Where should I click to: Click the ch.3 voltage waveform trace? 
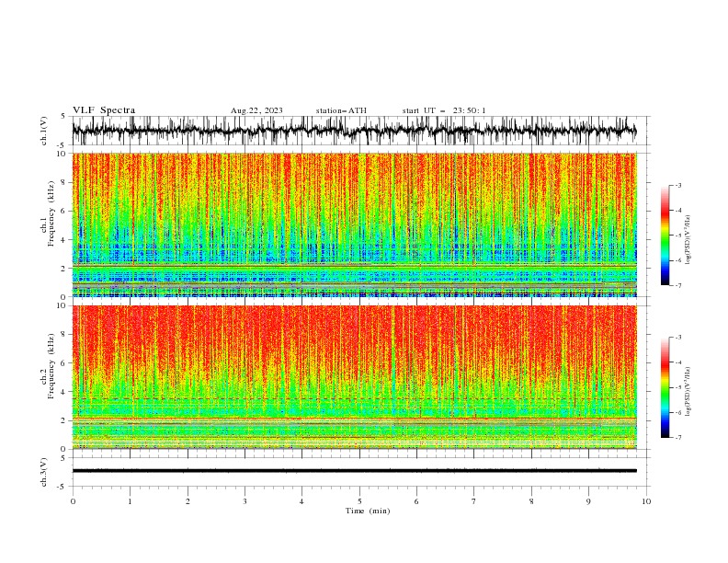click(x=354, y=471)
